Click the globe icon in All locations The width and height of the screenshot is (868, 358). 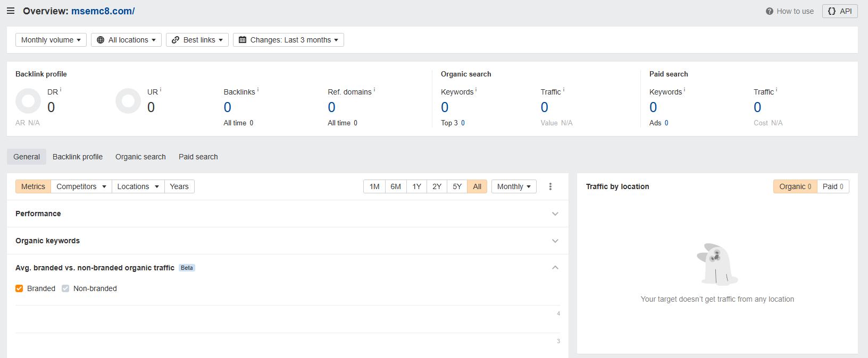coord(101,40)
